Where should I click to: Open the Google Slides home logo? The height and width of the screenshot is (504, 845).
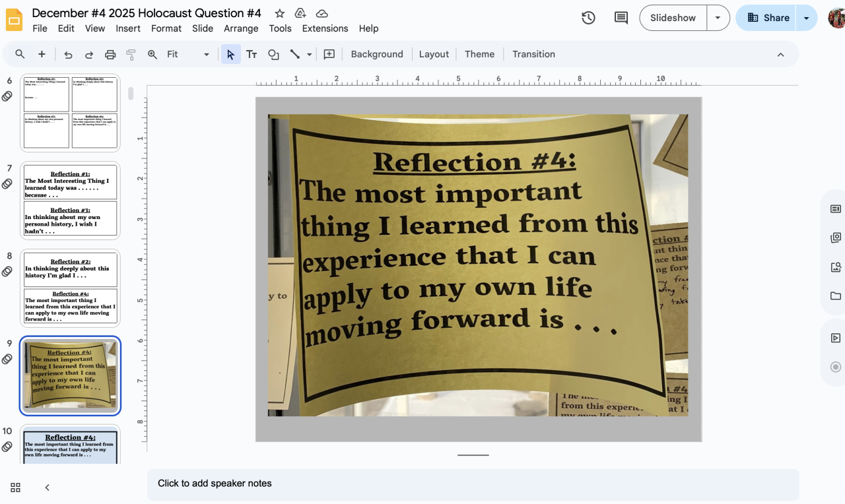pos(14,20)
